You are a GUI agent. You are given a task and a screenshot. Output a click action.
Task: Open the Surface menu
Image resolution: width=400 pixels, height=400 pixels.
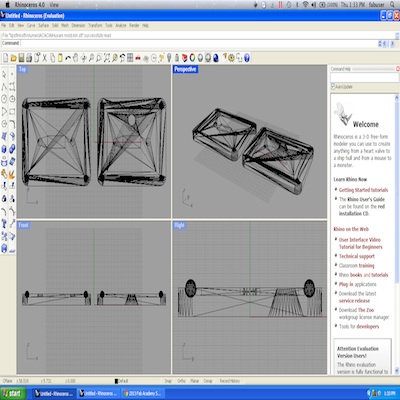pos(43,25)
